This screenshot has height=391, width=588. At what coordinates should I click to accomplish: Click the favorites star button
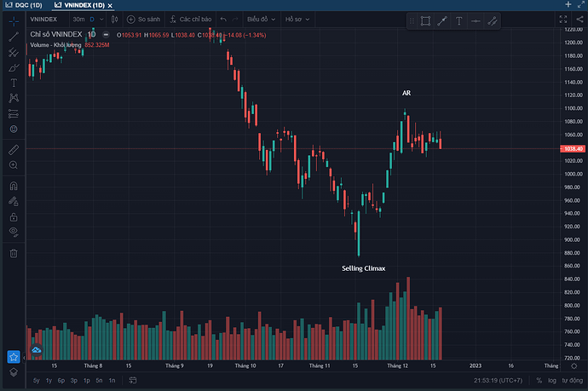click(x=14, y=357)
